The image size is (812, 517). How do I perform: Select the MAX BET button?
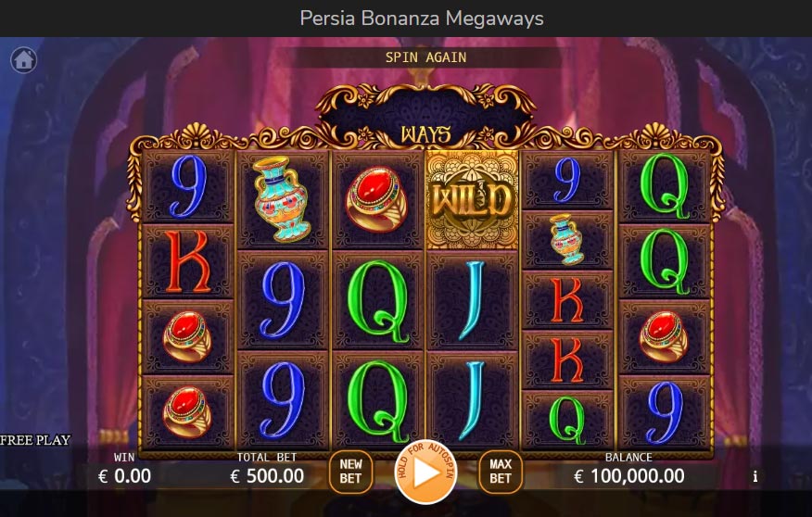(x=501, y=472)
